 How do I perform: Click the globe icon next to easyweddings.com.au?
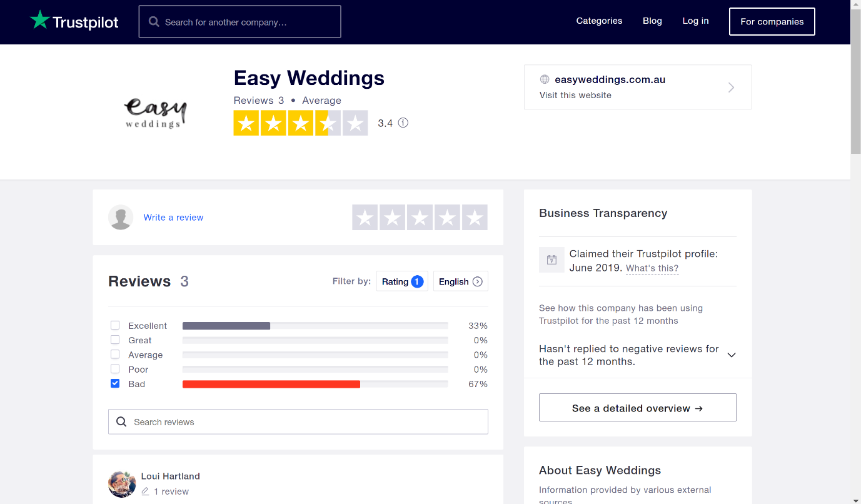(x=545, y=79)
